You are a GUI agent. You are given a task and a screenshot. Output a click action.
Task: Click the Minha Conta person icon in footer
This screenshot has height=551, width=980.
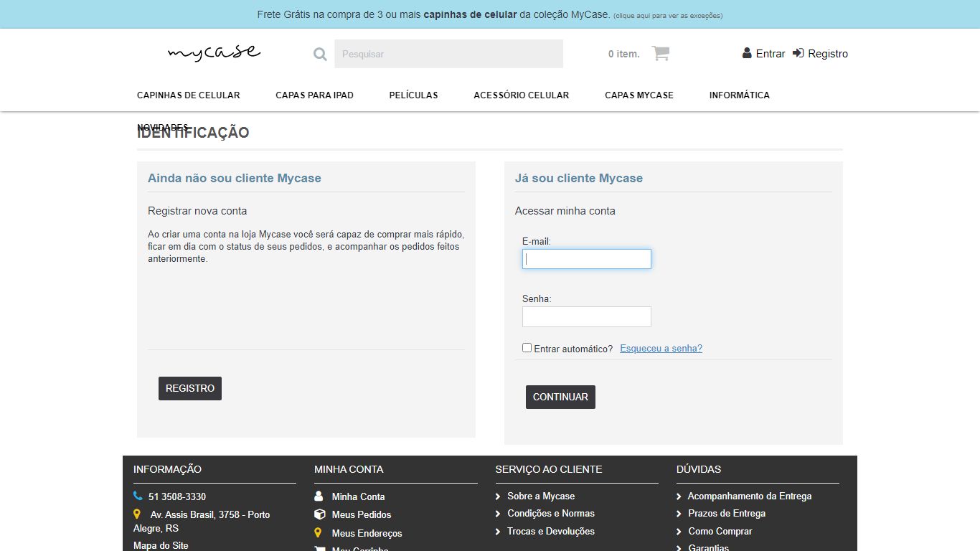(x=319, y=496)
